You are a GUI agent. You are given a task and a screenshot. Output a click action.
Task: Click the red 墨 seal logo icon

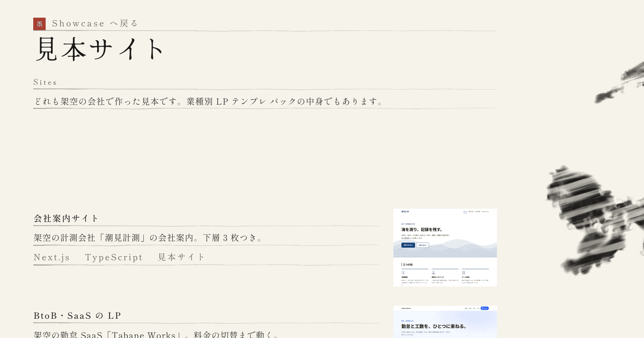[x=39, y=24]
